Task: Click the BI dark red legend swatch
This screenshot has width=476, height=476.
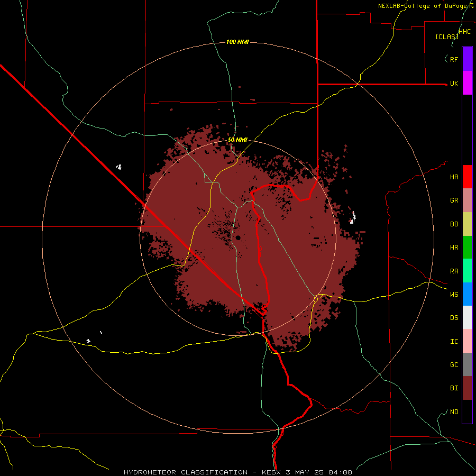Action: pos(467,388)
